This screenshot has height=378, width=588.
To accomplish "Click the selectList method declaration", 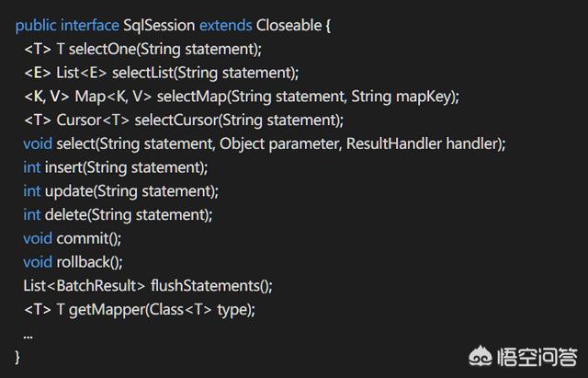I will [162, 73].
